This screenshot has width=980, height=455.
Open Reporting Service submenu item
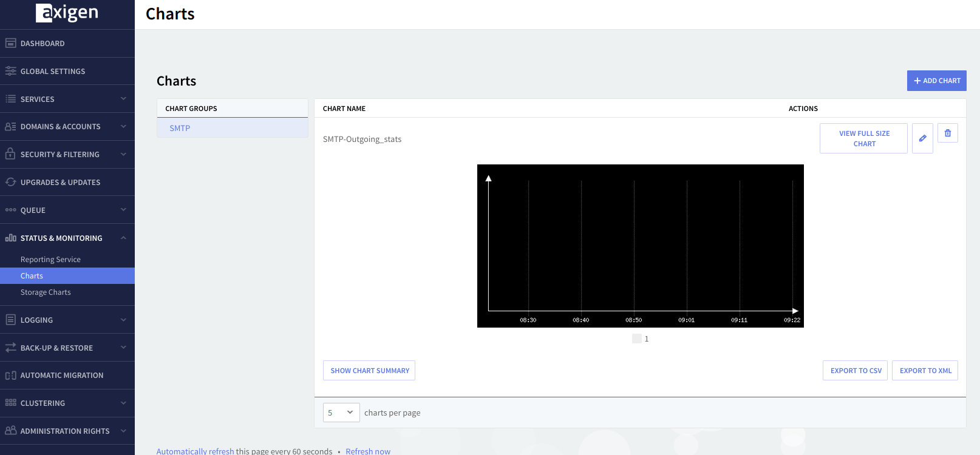click(x=50, y=260)
